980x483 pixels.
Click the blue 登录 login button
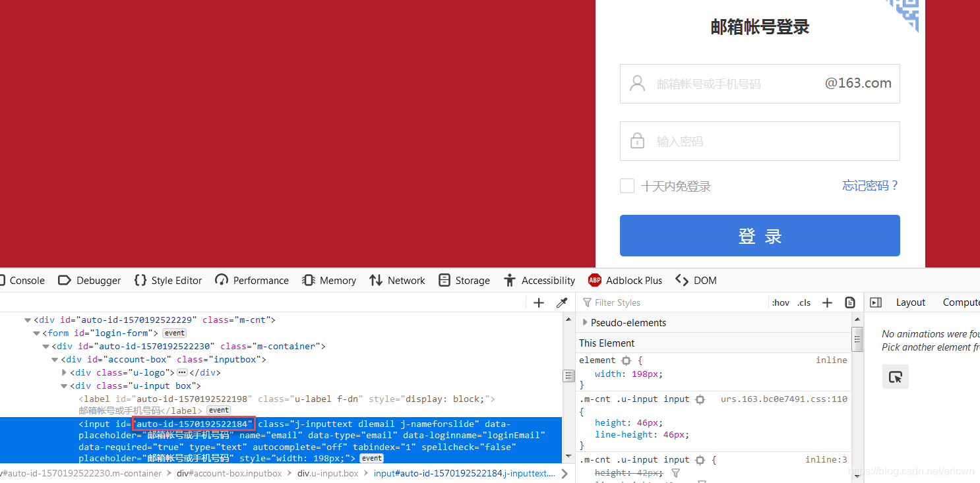[760, 235]
